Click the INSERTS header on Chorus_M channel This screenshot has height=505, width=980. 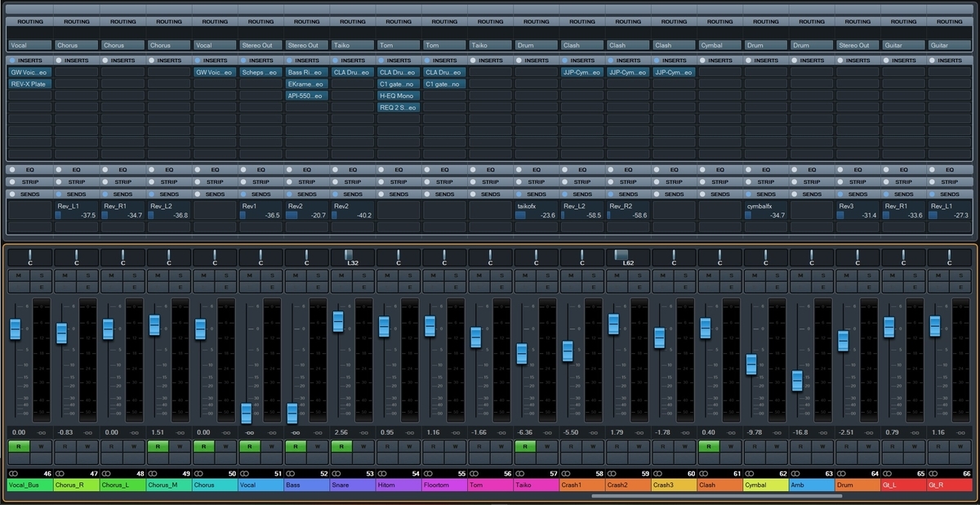169,60
